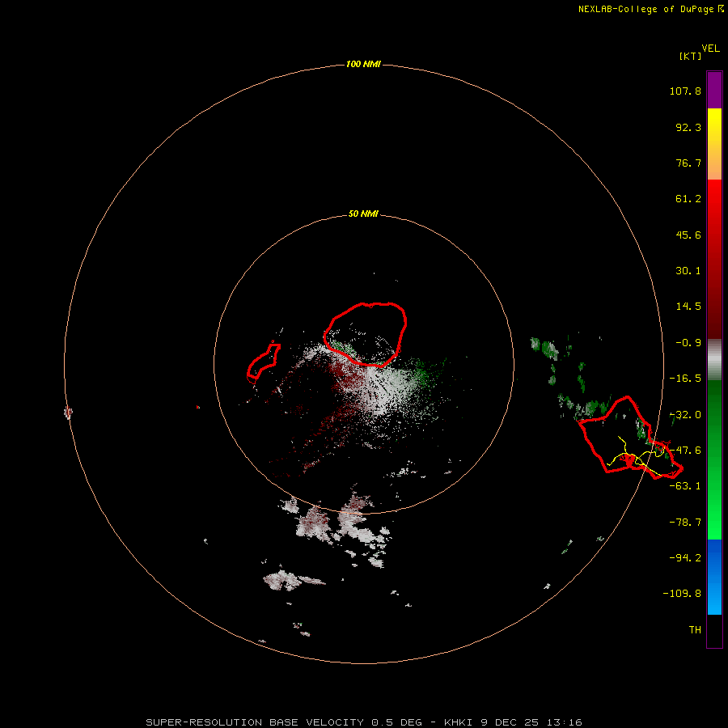Select the 30.1 velocity scale label

(688, 271)
